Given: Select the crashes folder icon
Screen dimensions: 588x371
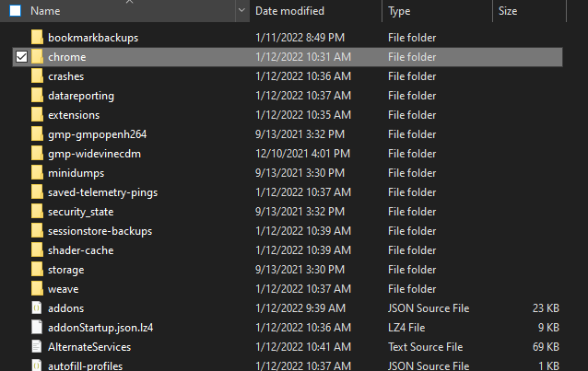Looking at the screenshot, I should (37, 76).
